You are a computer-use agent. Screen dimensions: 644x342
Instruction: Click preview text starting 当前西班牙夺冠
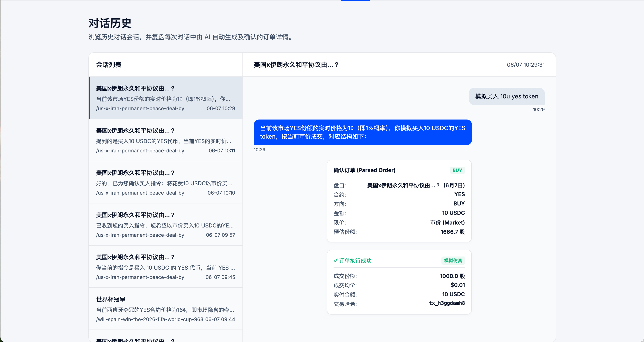pyautogui.click(x=165, y=310)
